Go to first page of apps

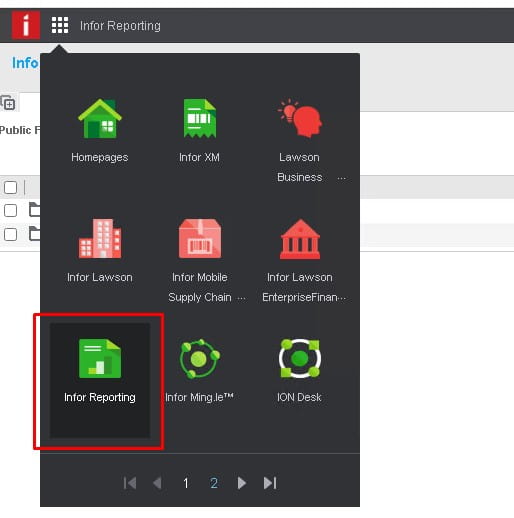coord(130,483)
